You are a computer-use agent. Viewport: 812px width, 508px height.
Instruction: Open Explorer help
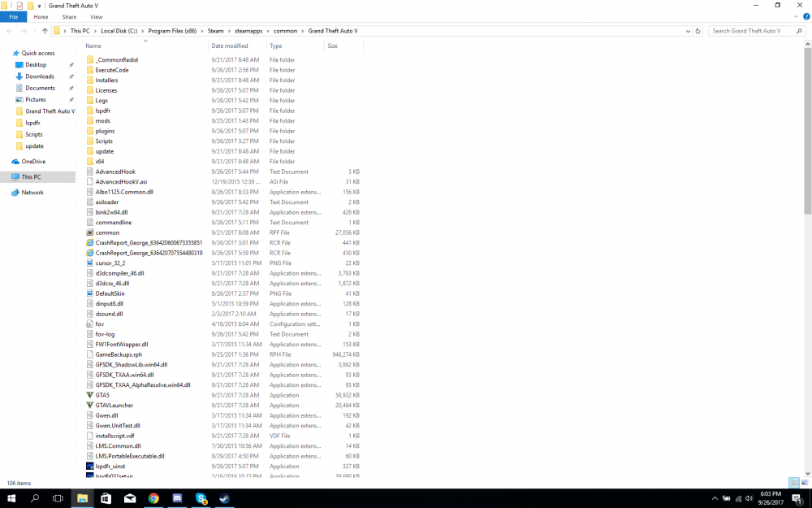tap(806, 16)
